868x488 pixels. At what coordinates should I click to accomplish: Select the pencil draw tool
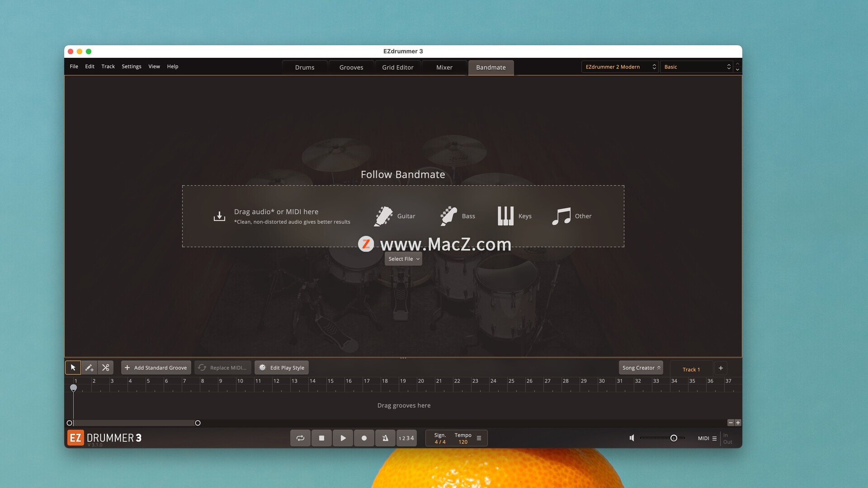click(x=89, y=368)
